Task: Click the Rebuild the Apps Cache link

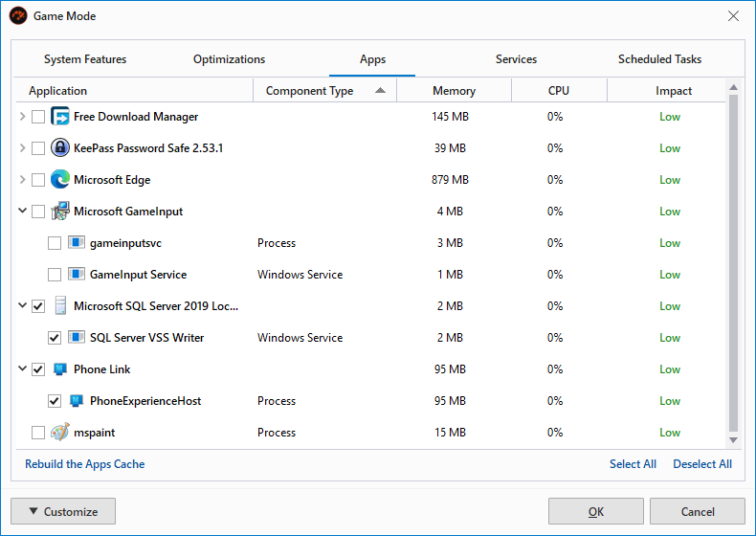Action: 85,464
